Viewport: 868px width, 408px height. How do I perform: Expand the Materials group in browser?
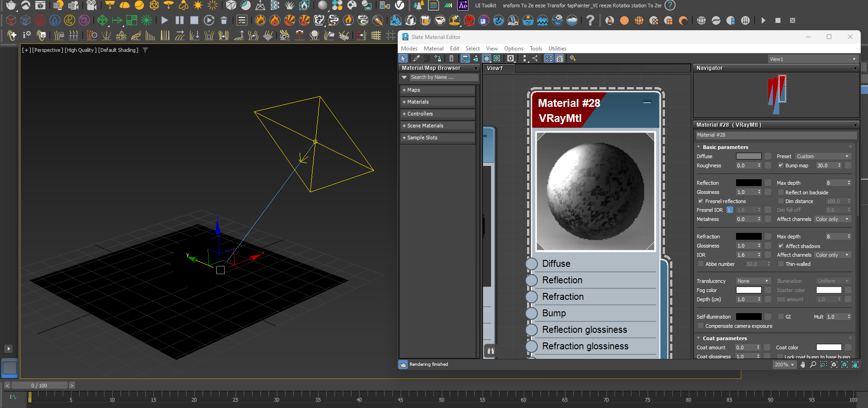pyautogui.click(x=437, y=102)
